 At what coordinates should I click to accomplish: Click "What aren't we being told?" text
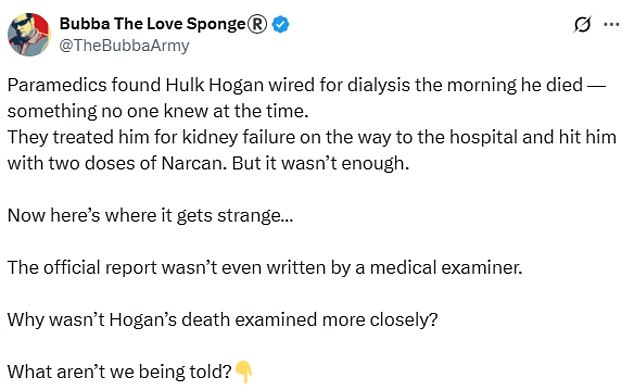point(120,372)
